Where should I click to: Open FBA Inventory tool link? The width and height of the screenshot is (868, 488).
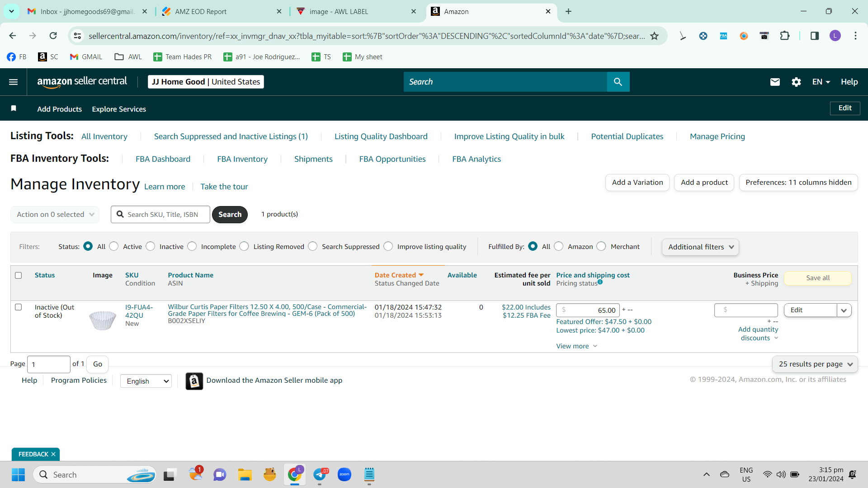[242, 159]
